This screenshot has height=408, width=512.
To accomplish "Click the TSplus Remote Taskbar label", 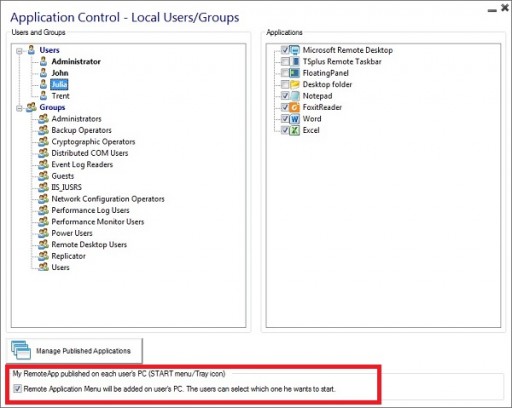I will point(342,61).
